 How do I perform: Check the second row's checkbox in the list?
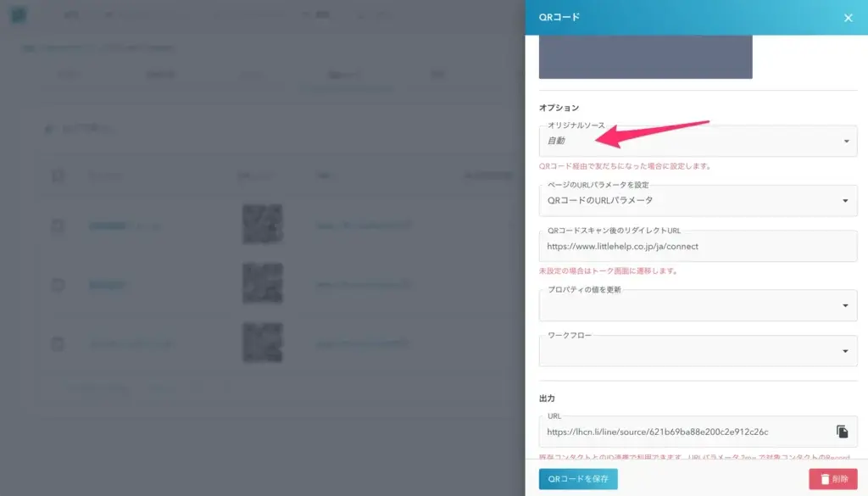point(58,285)
